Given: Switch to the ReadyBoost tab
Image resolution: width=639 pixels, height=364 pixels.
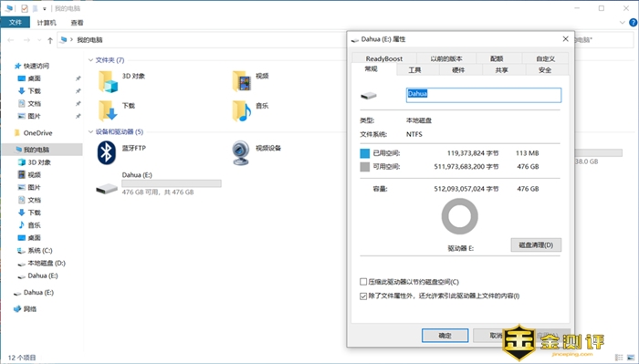Looking at the screenshot, I should point(384,58).
